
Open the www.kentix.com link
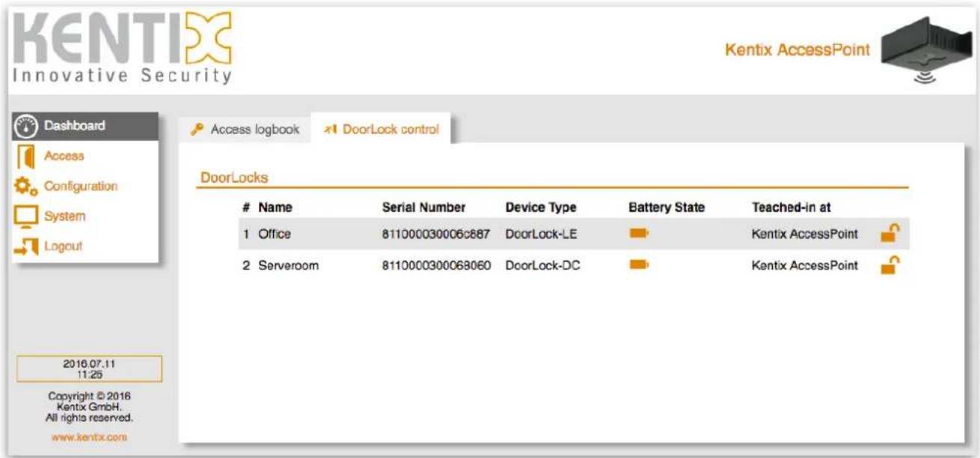point(89,436)
